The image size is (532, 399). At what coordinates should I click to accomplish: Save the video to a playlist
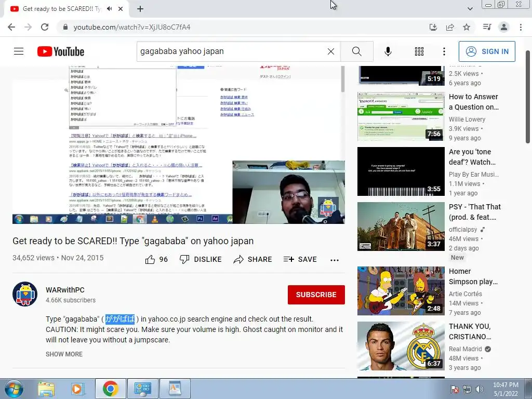tap(300, 260)
